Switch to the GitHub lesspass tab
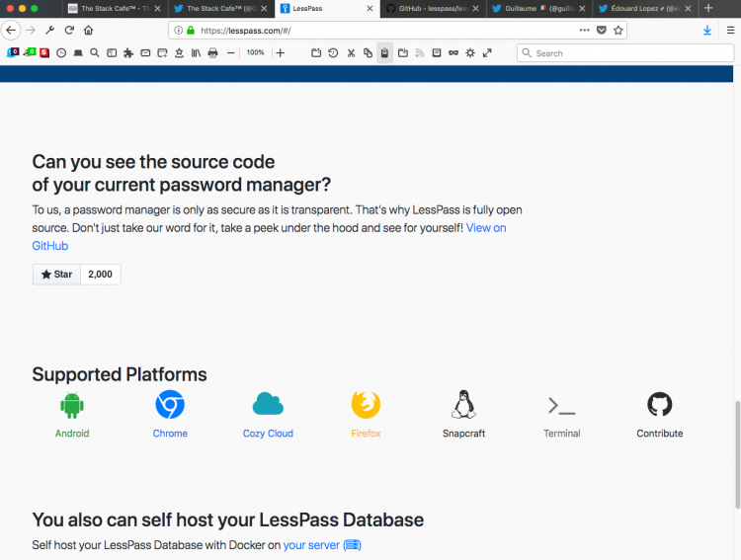Screen dimensions: 741x560 [x=433, y=9]
